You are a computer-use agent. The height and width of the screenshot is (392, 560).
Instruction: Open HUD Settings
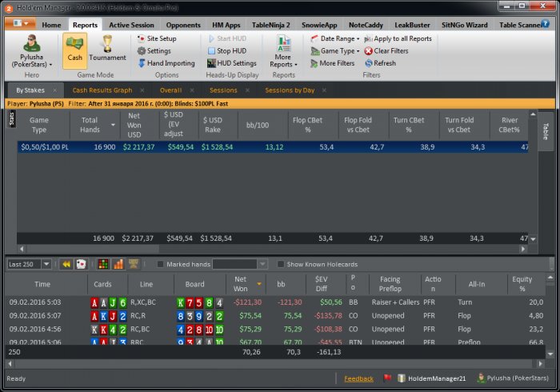pos(232,63)
